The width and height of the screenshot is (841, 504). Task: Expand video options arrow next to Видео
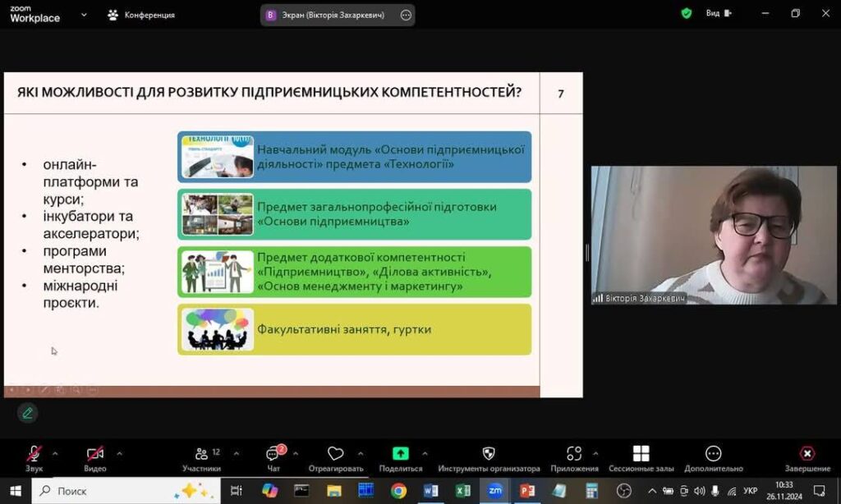pyautogui.click(x=119, y=453)
